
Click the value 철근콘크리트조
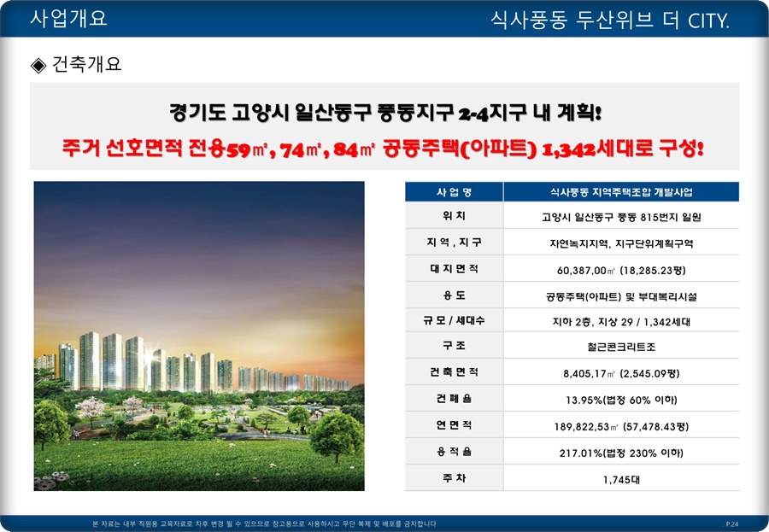[621, 348]
